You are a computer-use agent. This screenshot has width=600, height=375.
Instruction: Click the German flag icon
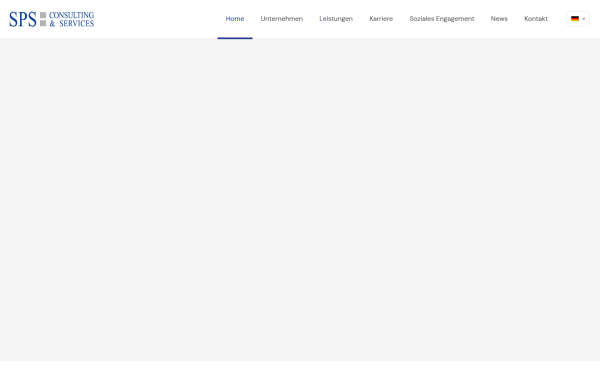575,19
